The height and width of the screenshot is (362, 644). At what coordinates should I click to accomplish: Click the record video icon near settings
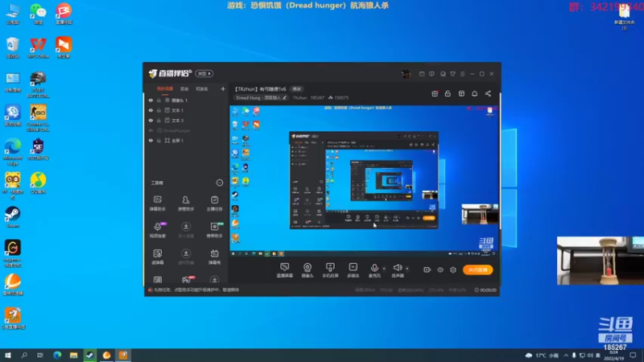click(x=427, y=269)
